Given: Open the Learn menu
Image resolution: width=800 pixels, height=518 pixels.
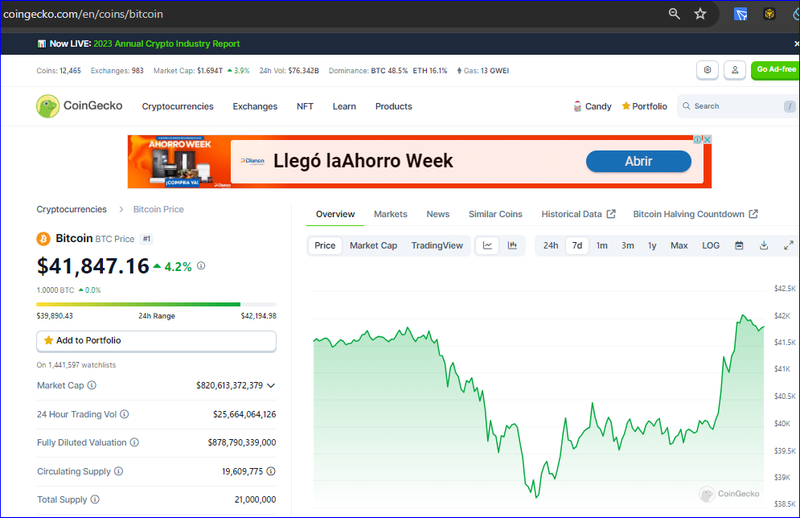Looking at the screenshot, I should [x=344, y=106].
